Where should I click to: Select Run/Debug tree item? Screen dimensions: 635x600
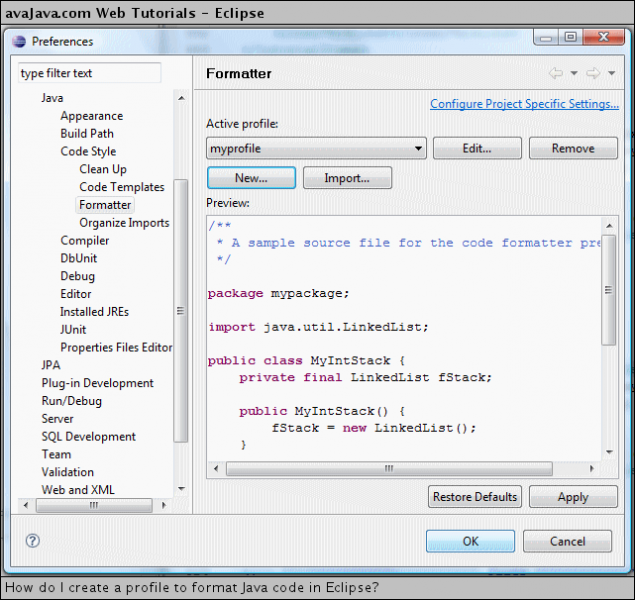pos(72,401)
